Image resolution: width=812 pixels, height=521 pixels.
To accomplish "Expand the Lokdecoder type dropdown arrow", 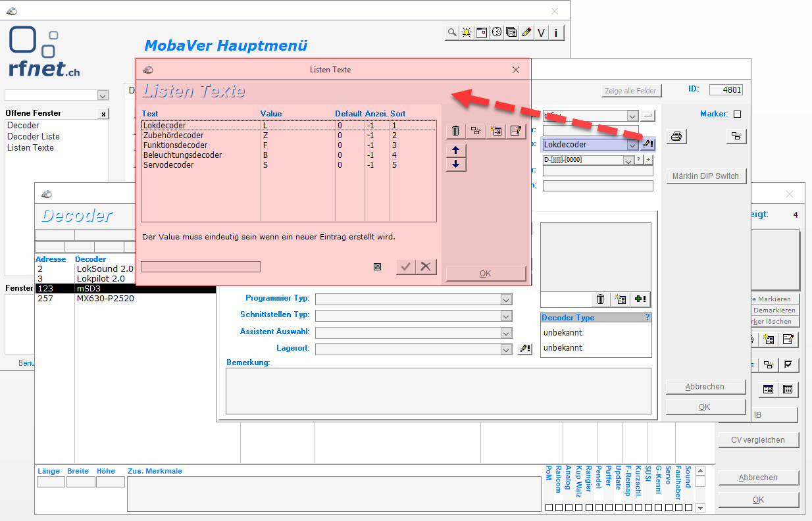I will click(x=632, y=145).
